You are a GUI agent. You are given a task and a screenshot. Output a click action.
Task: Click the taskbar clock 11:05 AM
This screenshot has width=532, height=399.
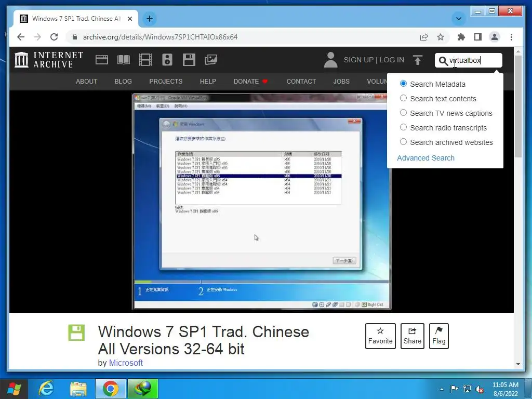(x=505, y=389)
